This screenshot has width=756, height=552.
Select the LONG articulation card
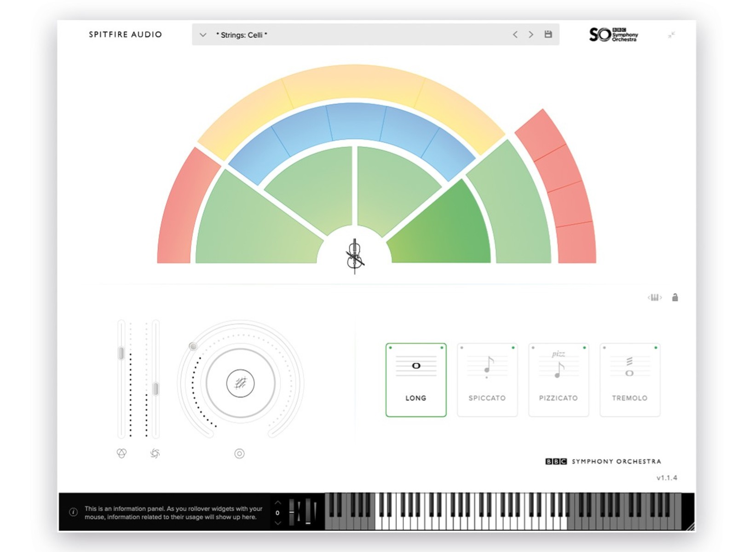coord(416,380)
